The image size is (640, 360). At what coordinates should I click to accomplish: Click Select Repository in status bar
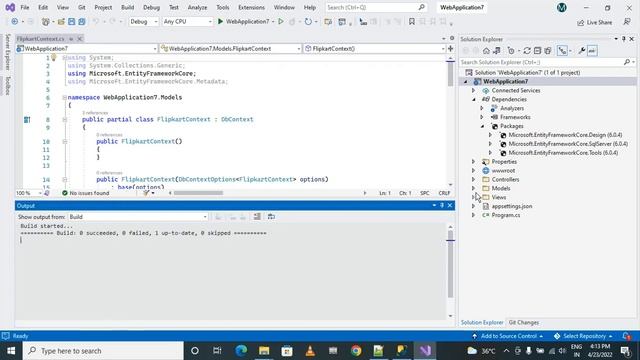583,336
